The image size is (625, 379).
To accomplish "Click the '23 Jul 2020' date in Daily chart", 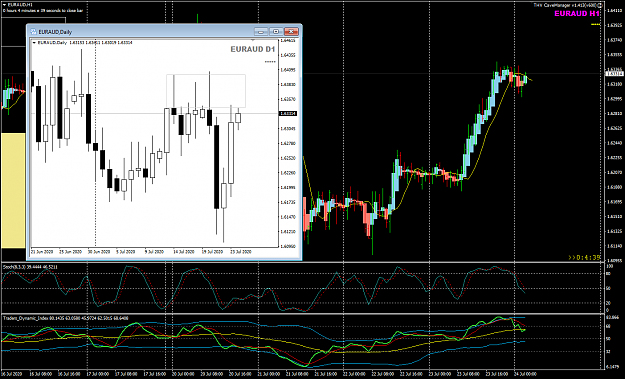I will 240,252.
